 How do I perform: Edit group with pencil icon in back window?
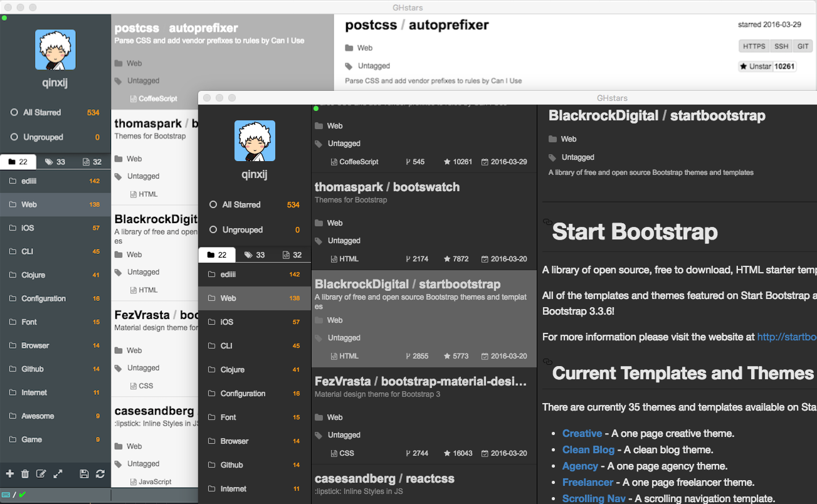(41, 474)
